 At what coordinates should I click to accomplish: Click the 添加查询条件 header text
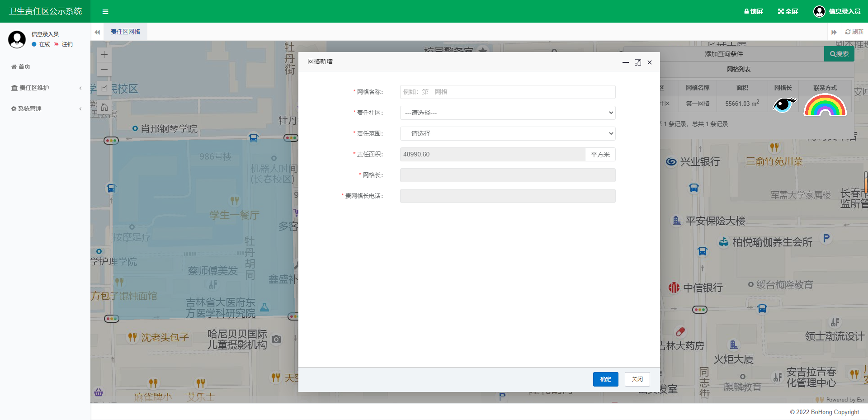724,54
